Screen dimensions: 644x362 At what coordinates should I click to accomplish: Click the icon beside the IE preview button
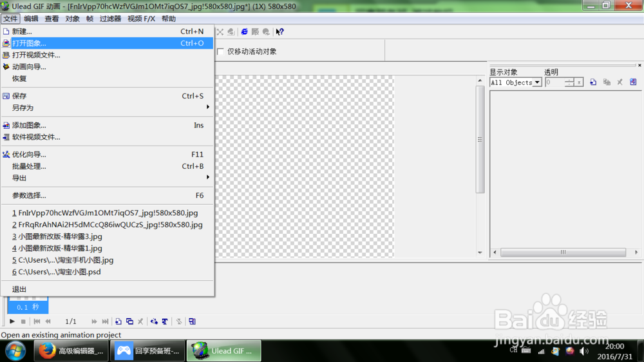(x=255, y=32)
